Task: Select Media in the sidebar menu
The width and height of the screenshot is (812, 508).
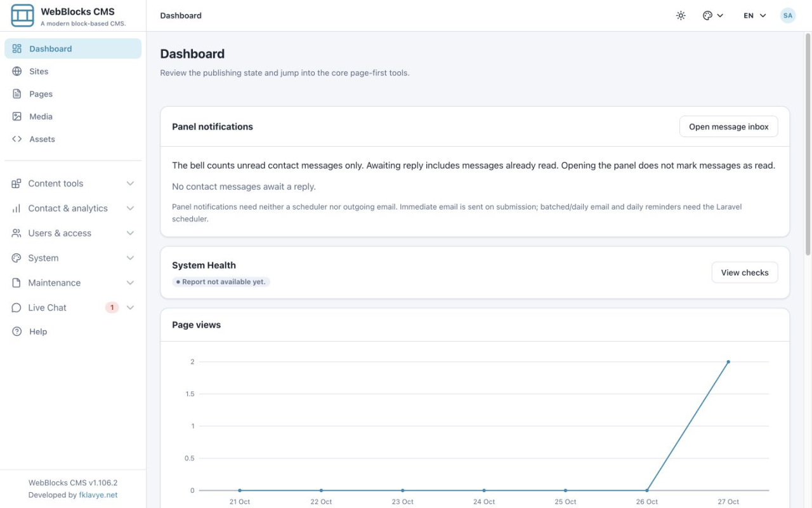Action: click(73, 117)
